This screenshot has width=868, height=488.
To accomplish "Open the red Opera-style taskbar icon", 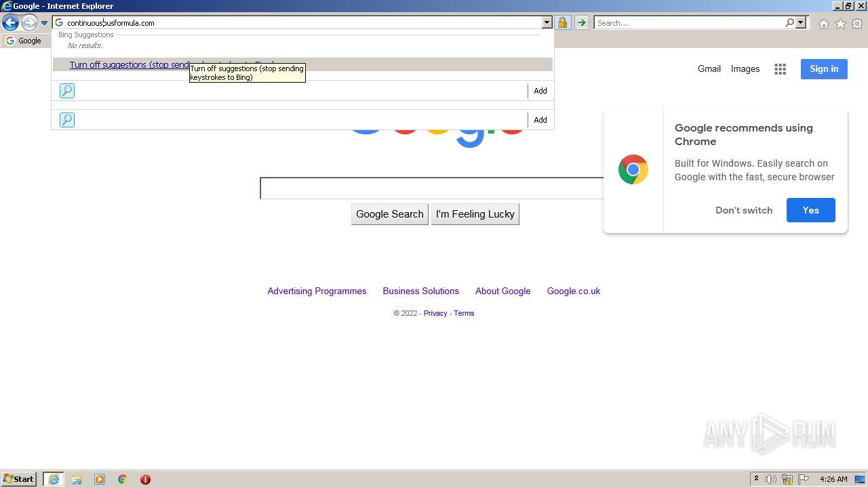I will point(145,479).
